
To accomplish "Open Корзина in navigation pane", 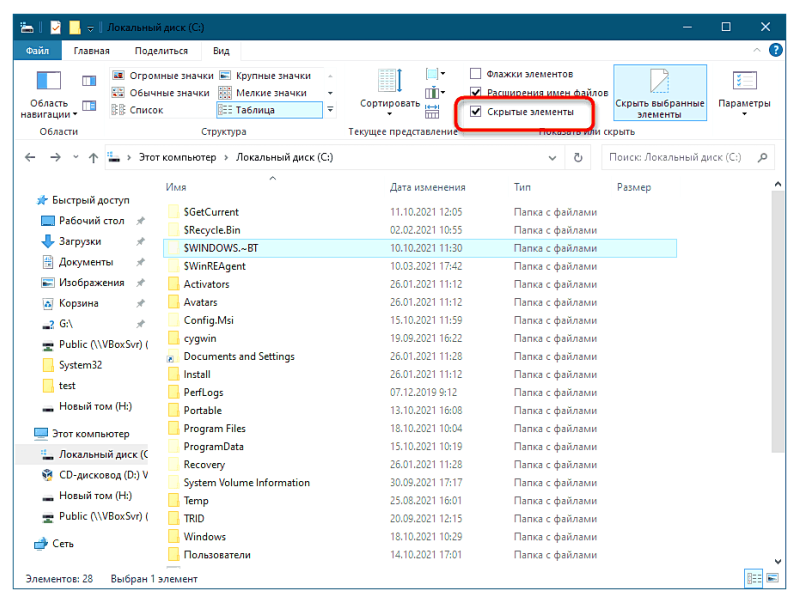I will 70,303.
